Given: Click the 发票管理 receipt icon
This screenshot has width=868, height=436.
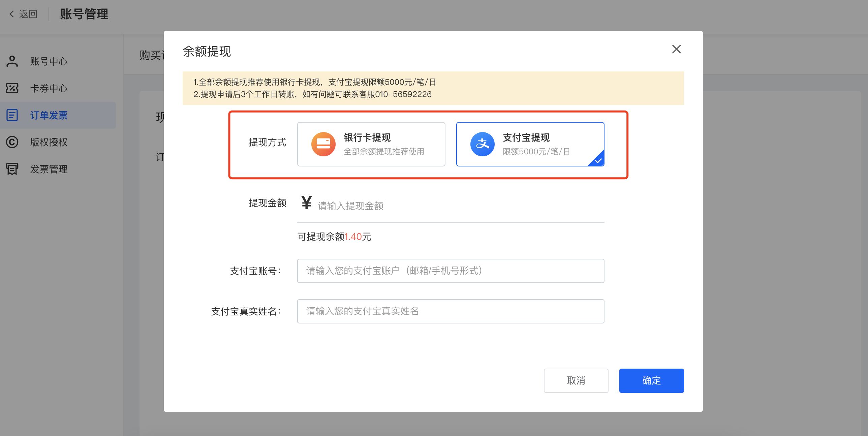Looking at the screenshot, I should pos(12,169).
